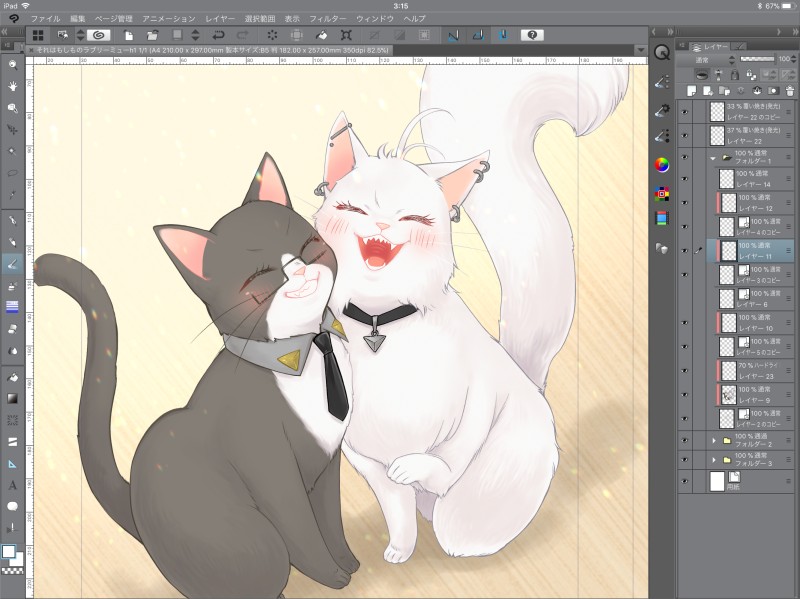Select the Balloon tool
The image size is (800, 599).
click(12, 506)
